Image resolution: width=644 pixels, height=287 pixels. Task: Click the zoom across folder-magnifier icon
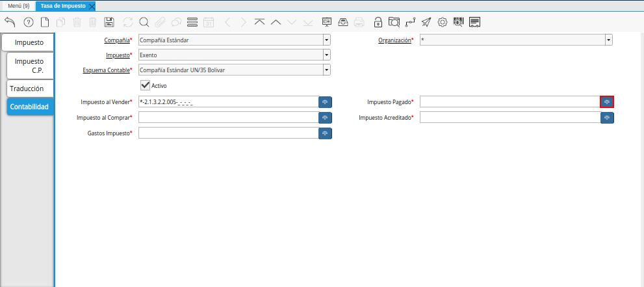point(394,22)
